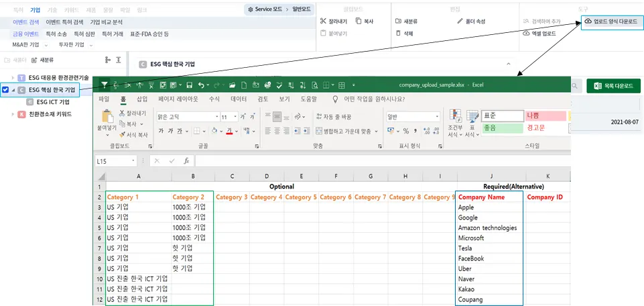Viewport: 644px width, 306px height.
Task: Click the Save floppy icon in Excel
Action: (x=190, y=85)
